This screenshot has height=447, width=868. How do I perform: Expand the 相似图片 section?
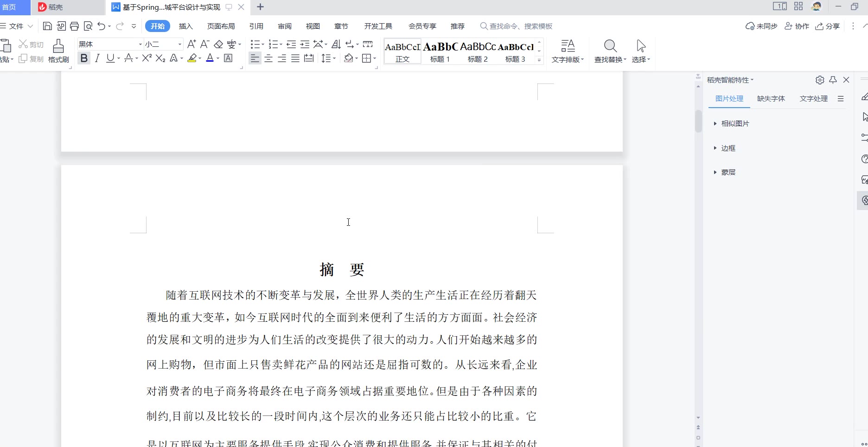(735, 123)
